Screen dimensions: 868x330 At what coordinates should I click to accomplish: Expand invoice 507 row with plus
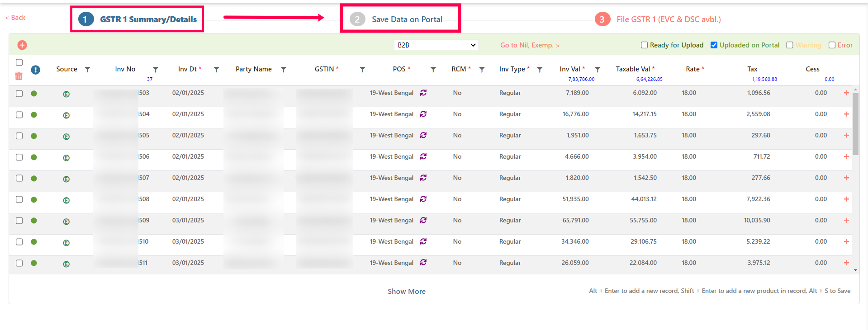point(846,178)
